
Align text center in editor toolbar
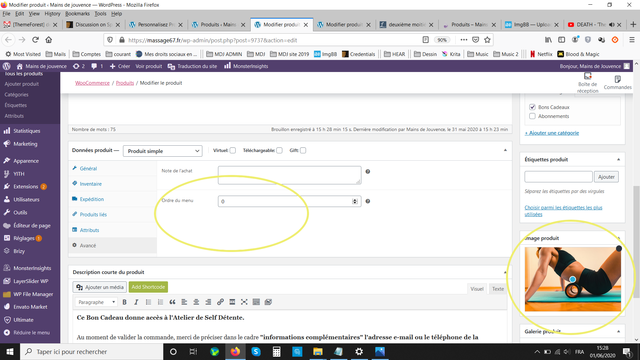pos(196,302)
